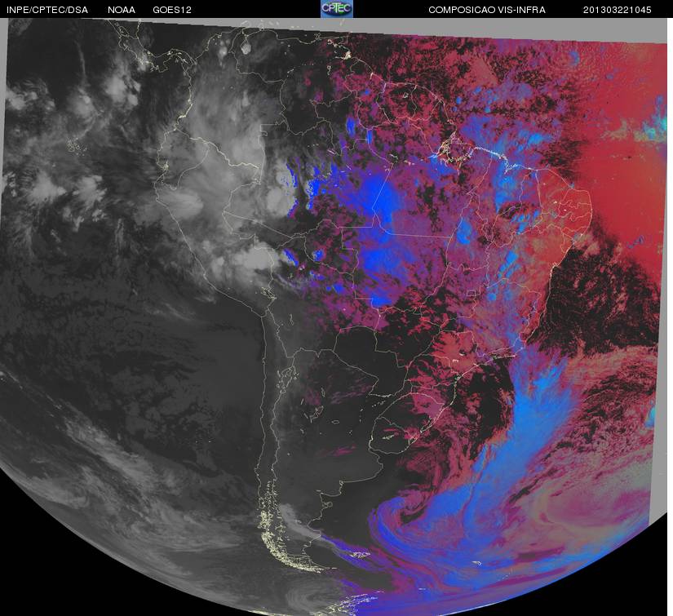Click the COMPOSICAO VIS-INFRA title text
This screenshot has width=673, height=616.
click(x=487, y=10)
